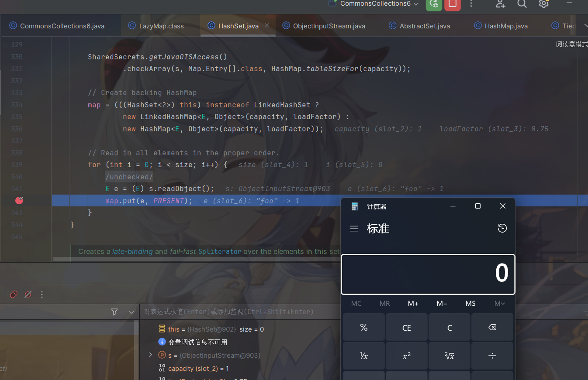588x380 pixels.
Task: Open the frames panel dropdown chevron
Action: point(131,312)
